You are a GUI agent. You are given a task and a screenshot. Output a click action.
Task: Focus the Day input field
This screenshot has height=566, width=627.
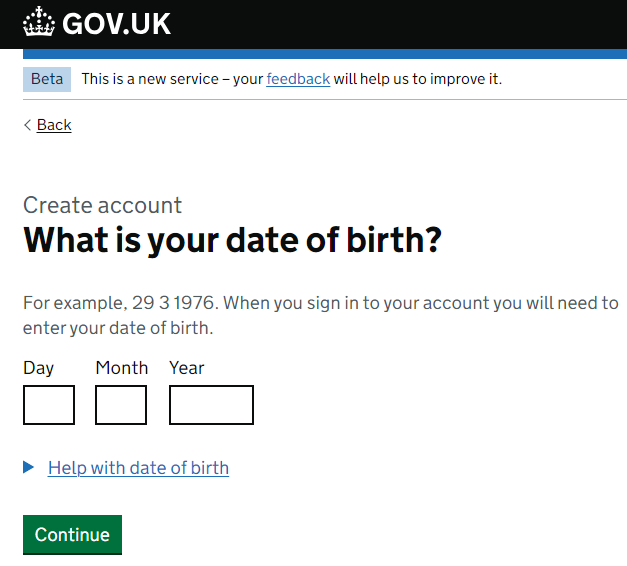pos(49,405)
